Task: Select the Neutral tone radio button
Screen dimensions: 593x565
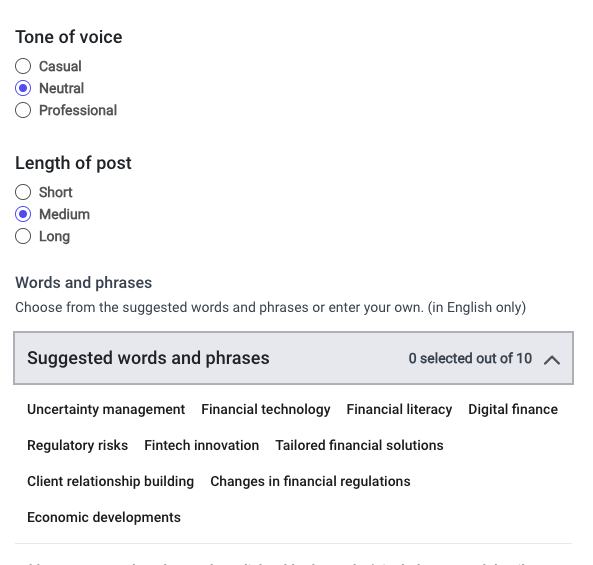Action: point(23,88)
